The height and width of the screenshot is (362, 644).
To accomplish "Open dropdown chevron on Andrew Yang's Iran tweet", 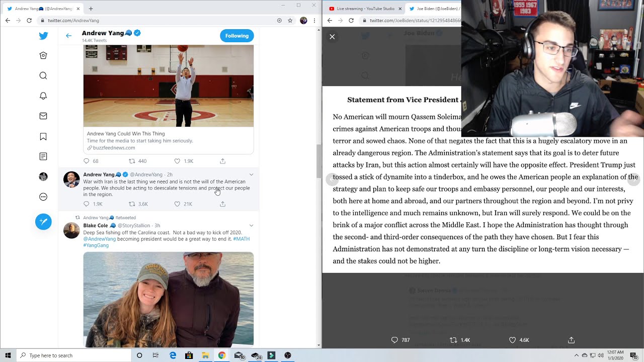I will click(x=251, y=174).
